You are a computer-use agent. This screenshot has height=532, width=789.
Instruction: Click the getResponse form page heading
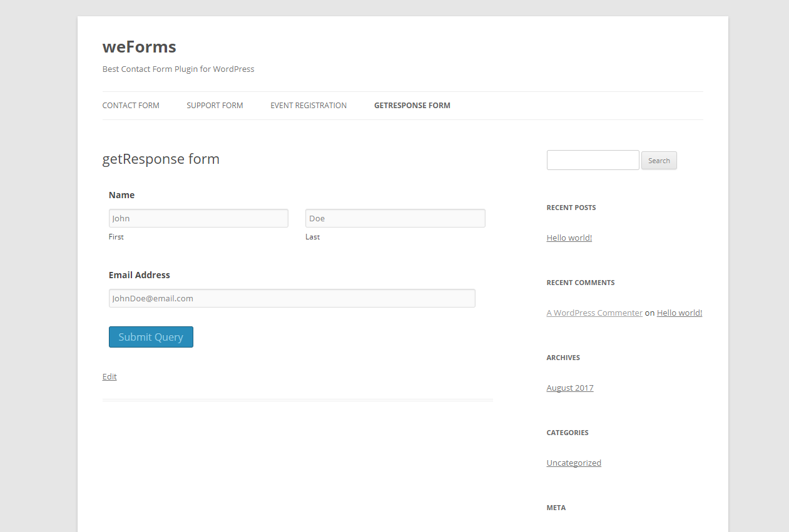(x=161, y=159)
